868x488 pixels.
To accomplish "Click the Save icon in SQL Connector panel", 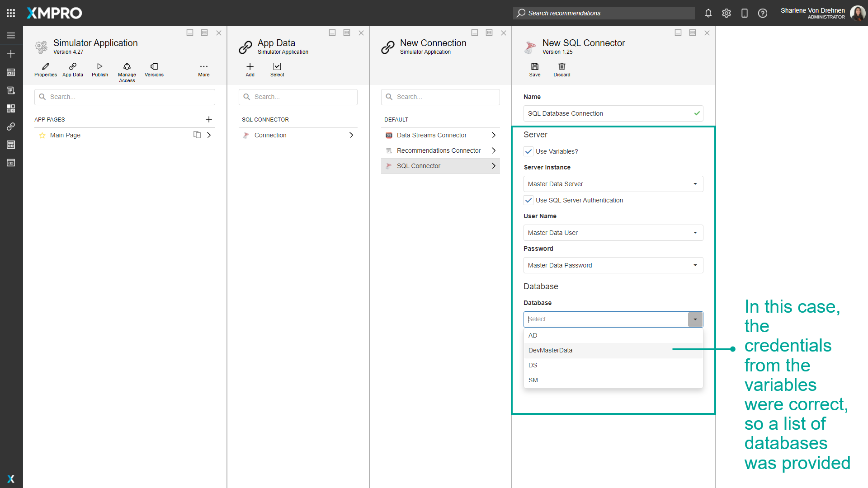I will pyautogui.click(x=534, y=67).
